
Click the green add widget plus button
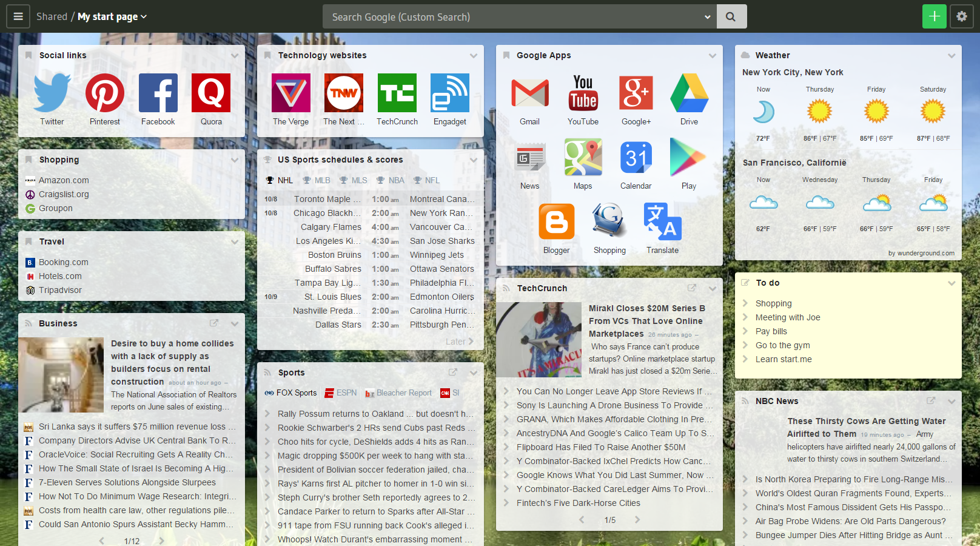click(x=935, y=16)
